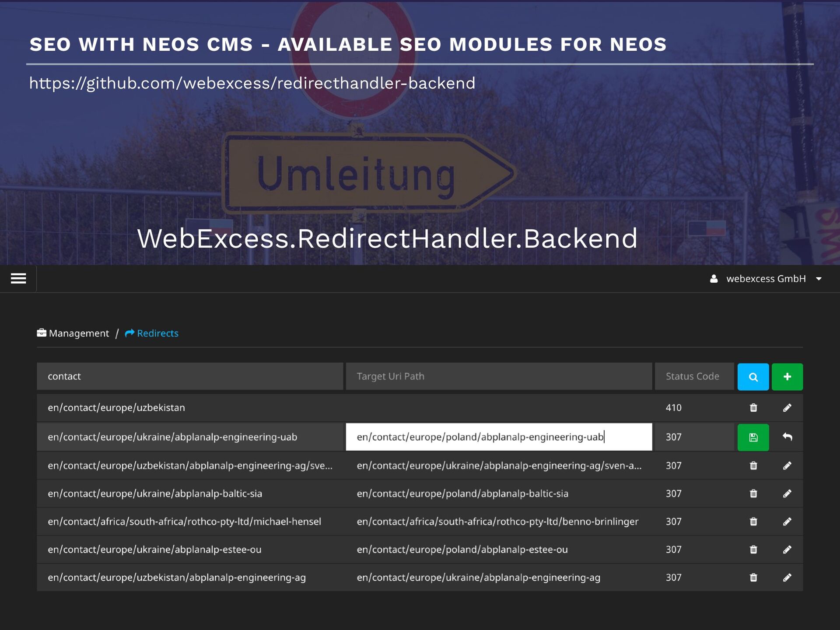The height and width of the screenshot is (630, 840).
Task: Click the blue search button
Action: 753,377
